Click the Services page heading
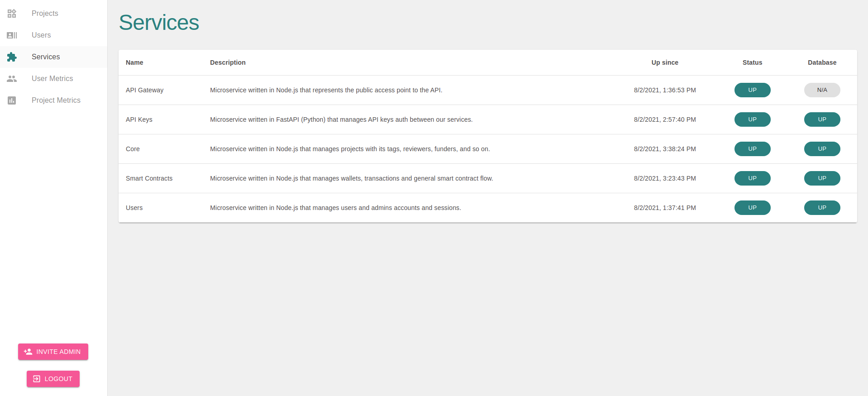 (159, 23)
